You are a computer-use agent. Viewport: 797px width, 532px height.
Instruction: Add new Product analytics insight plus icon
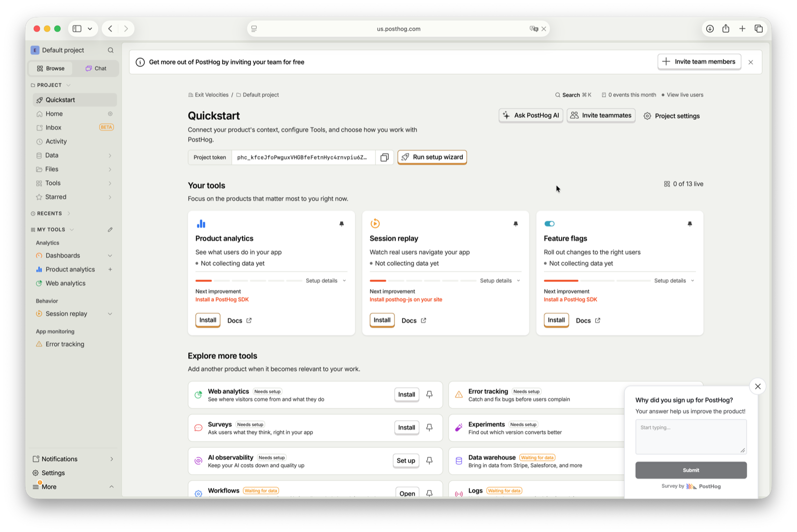[110, 269]
